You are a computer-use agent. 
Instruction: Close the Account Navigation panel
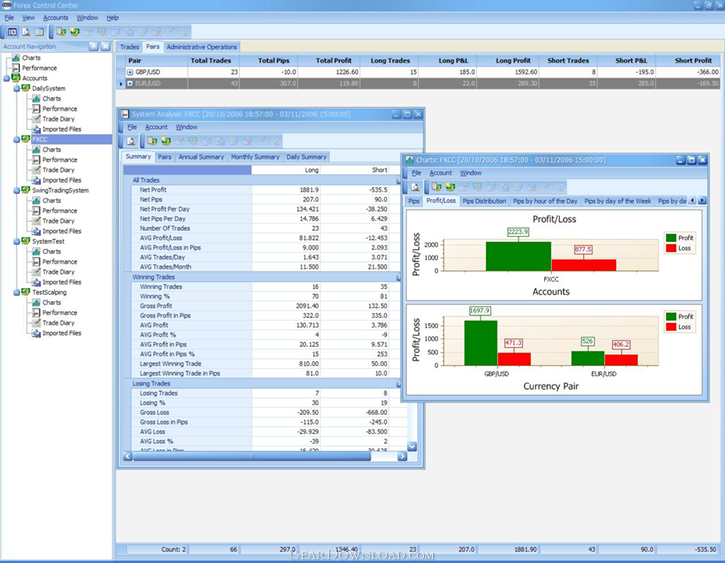click(x=105, y=46)
